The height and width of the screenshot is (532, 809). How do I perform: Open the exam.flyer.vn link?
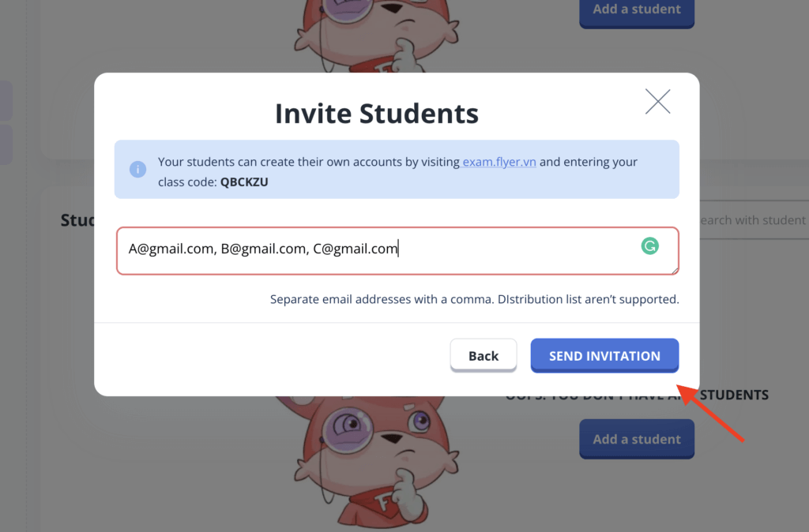pyautogui.click(x=499, y=162)
